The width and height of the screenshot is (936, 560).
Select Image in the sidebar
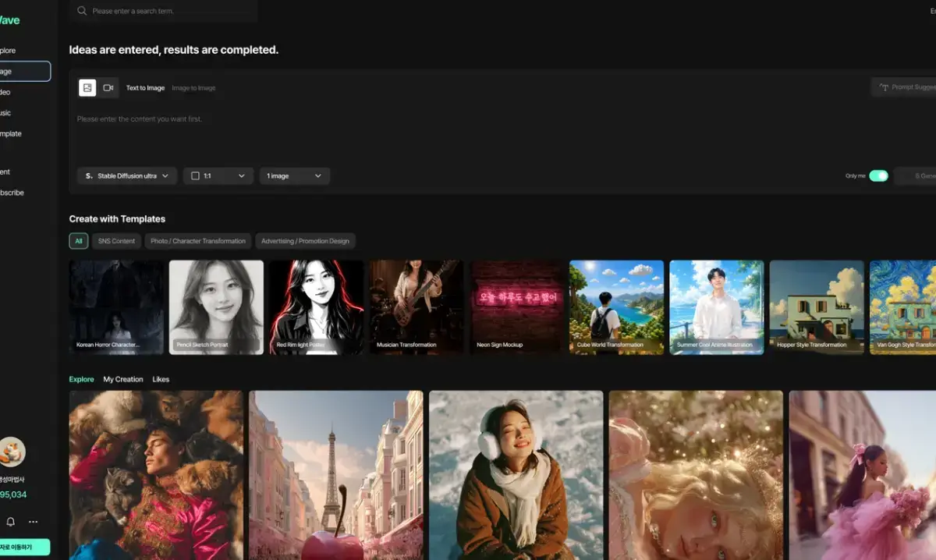pos(25,72)
